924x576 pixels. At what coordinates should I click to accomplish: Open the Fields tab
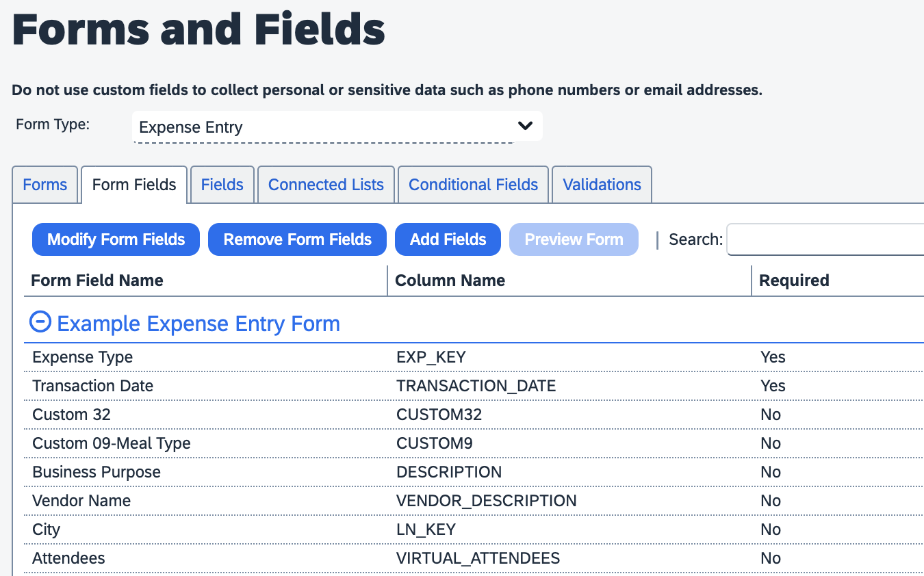(x=222, y=185)
